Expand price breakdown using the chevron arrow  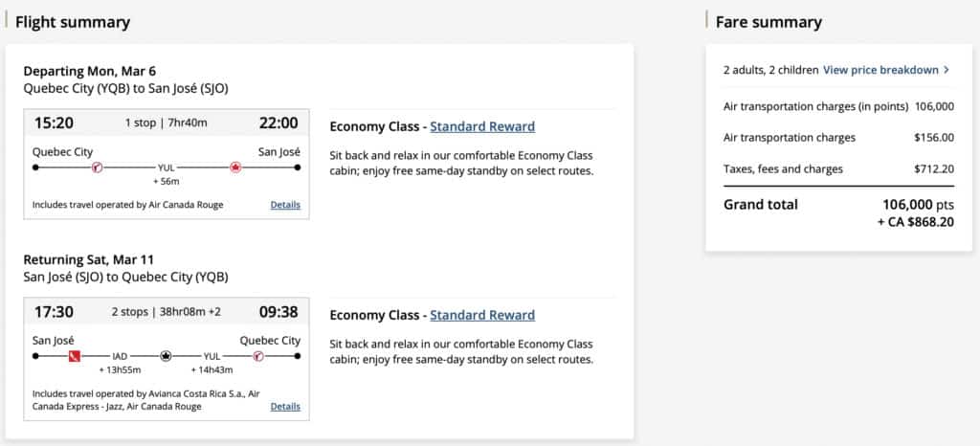[x=947, y=70]
